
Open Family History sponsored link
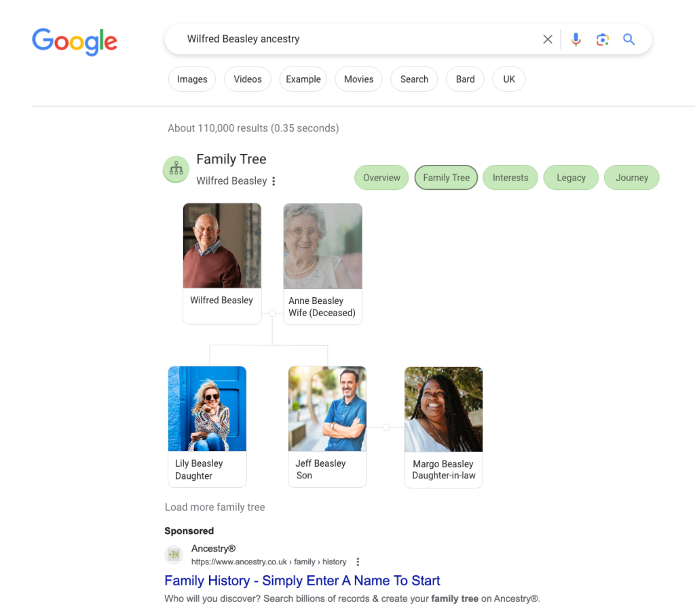(x=302, y=581)
